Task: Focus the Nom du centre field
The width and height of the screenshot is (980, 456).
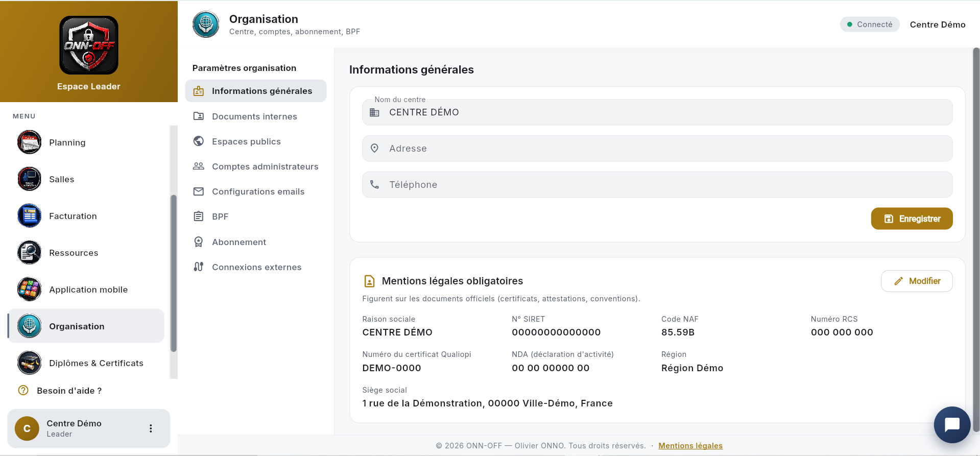Action: [x=657, y=112]
